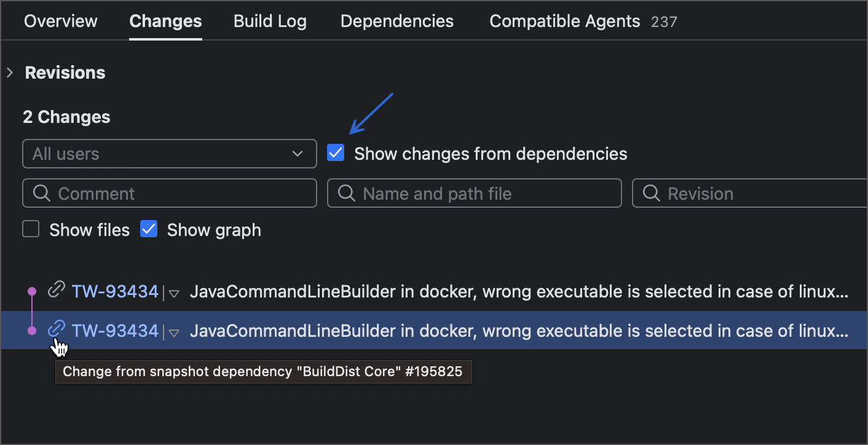Switch to the Overview tab

point(60,21)
